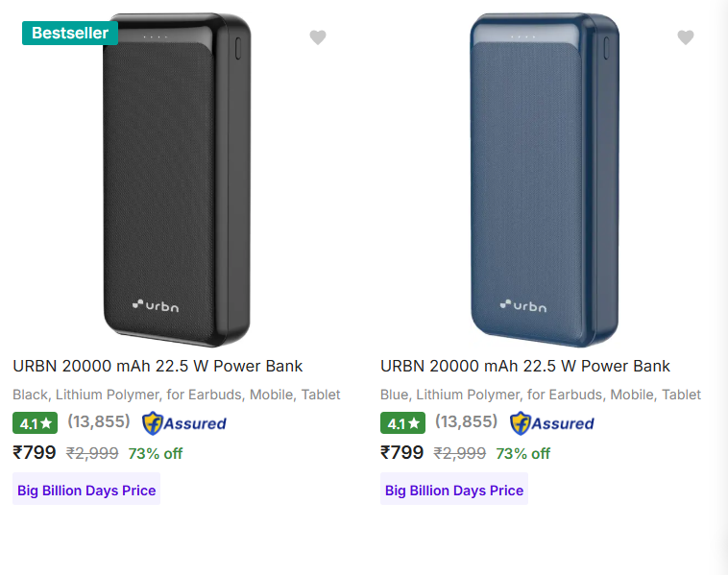The width and height of the screenshot is (728, 575).
Task: Open the black URBN power bank image
Action: click(177, 180)
